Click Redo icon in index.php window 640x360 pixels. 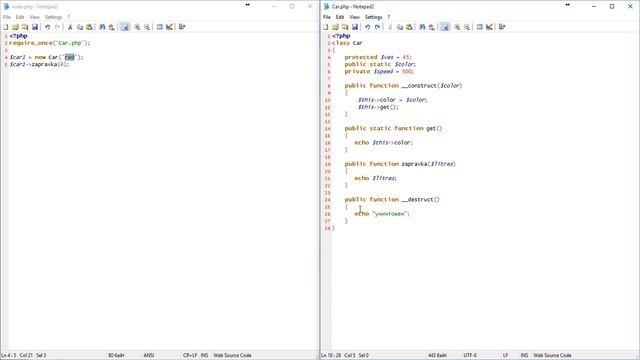(x=57, y=27)
